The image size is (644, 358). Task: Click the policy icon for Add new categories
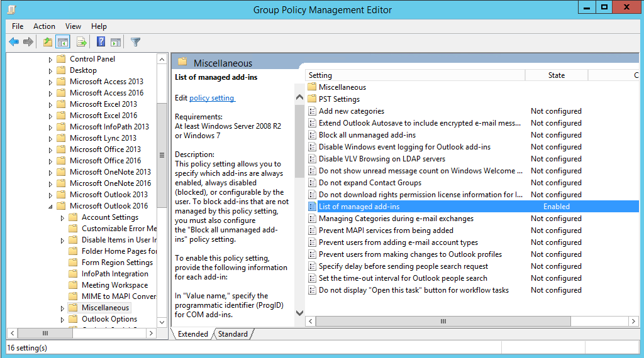[x=312, y=111]
